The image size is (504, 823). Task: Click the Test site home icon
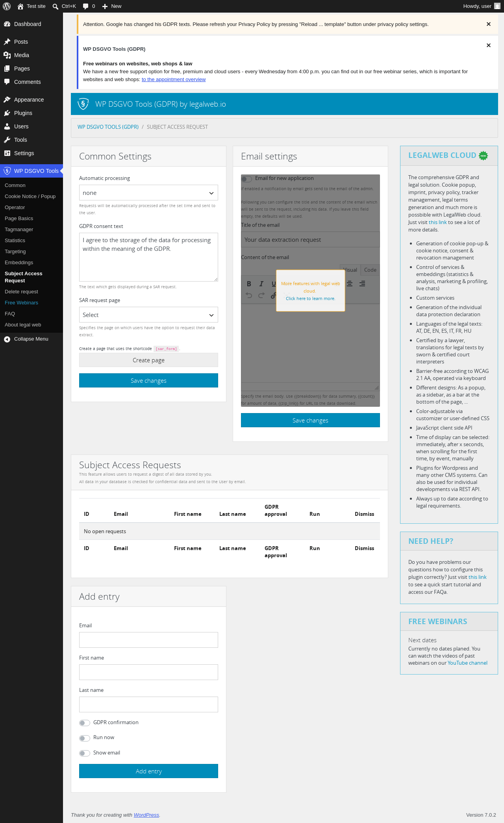[20, 6]
